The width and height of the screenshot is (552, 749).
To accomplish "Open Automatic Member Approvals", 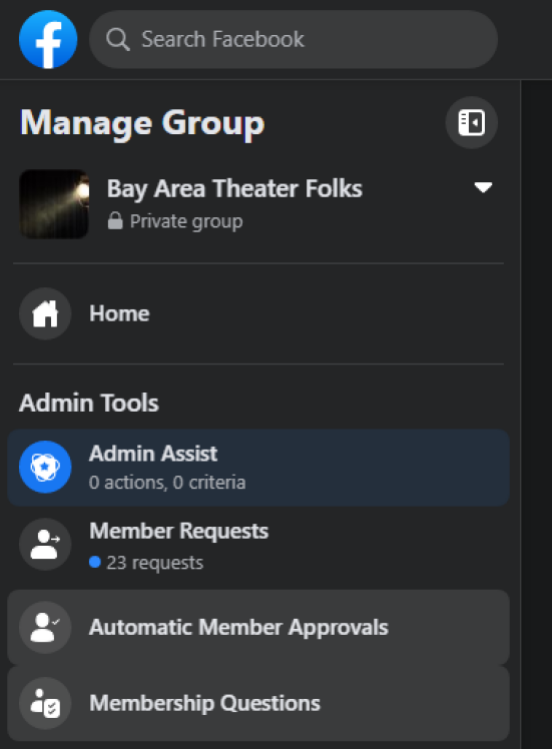I will pos(258,627).
